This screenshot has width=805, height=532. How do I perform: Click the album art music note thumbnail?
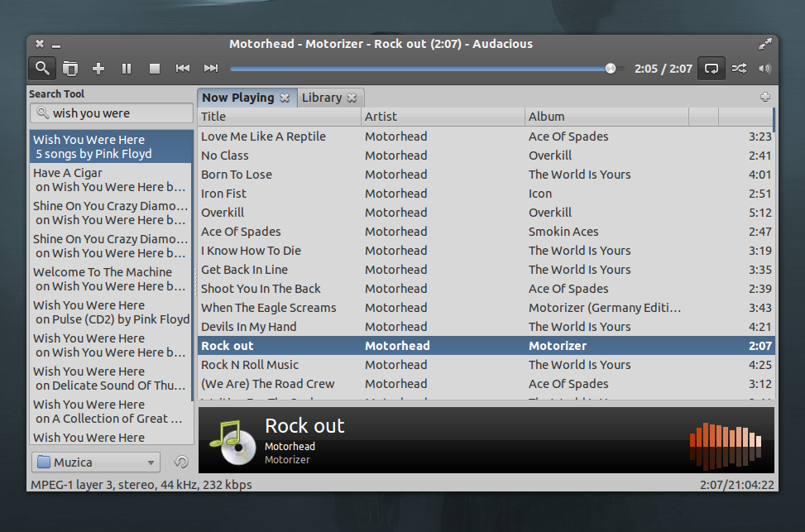coord(232,442)
